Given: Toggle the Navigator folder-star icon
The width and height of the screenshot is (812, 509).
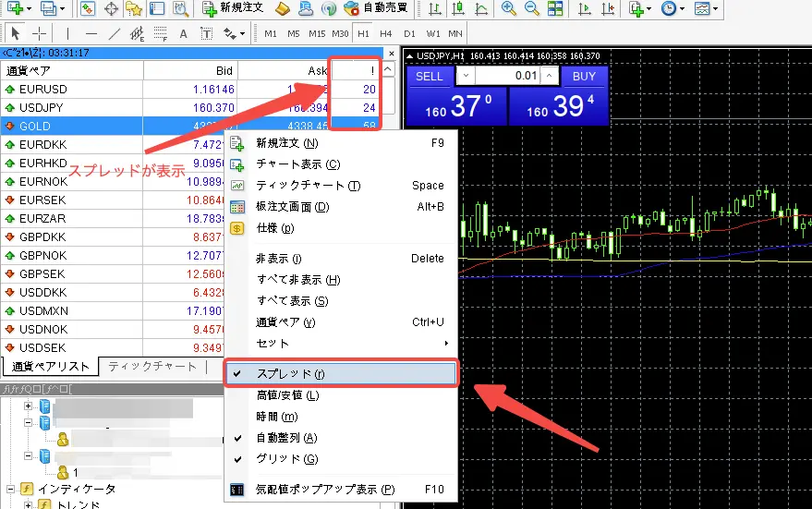Looking at the screenshot, I should coord(134,8).
